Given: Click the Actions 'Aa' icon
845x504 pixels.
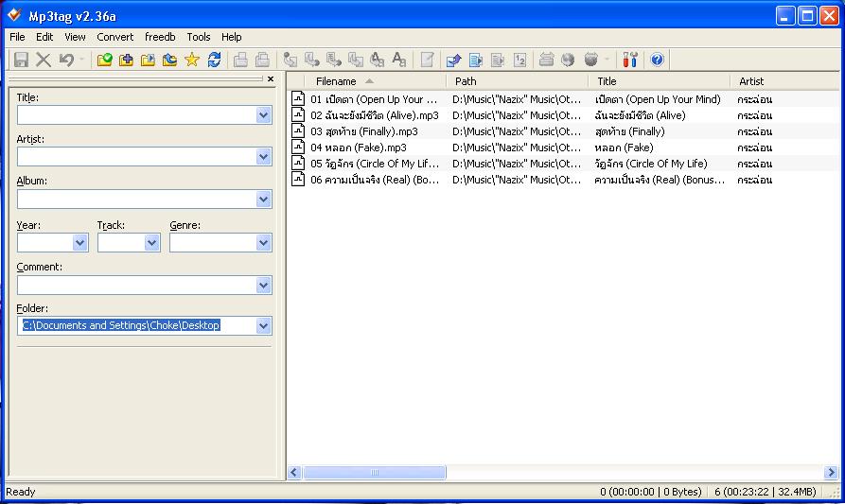Looking at the screenshot, I should [x=398, y=60].
